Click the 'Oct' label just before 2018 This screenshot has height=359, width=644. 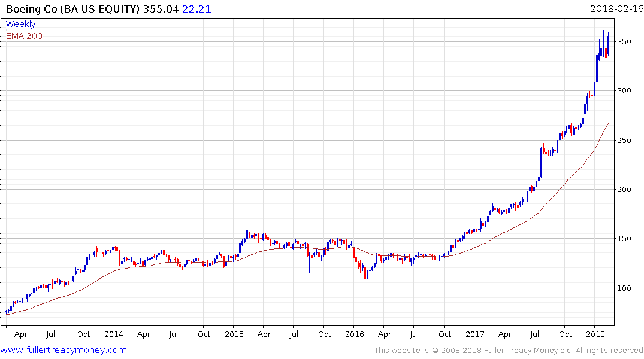click(x=565, y=334)
